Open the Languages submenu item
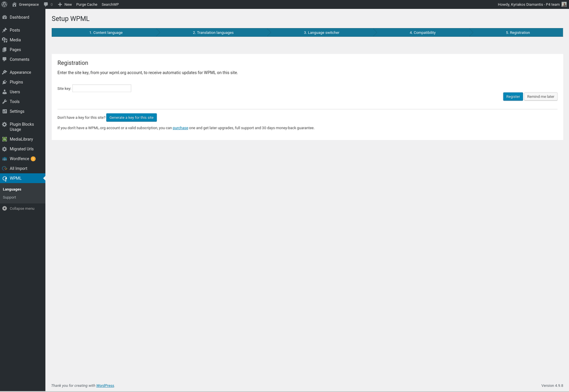Screen dimensions: 569x392 click(x=12, y=189)
